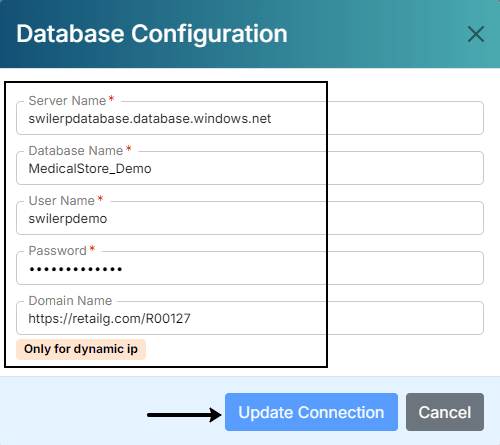
Task: Place cursor in swilerpdemo username text
Action: 68,219
